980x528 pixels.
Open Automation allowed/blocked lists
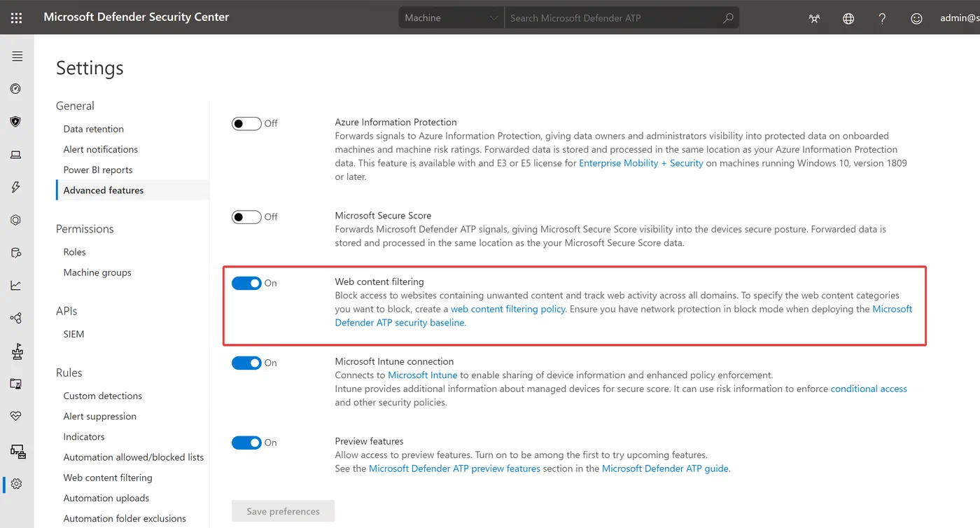[x=134, y=457]
